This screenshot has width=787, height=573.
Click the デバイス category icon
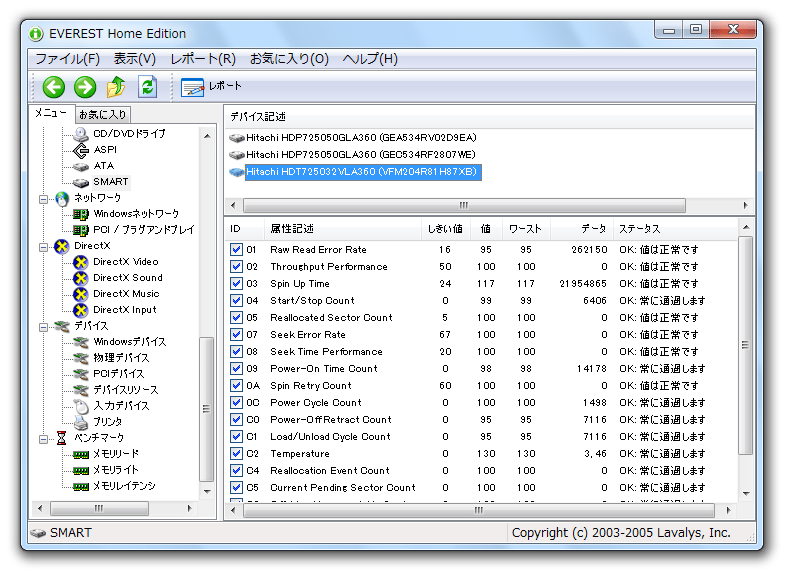pos(62,327)
